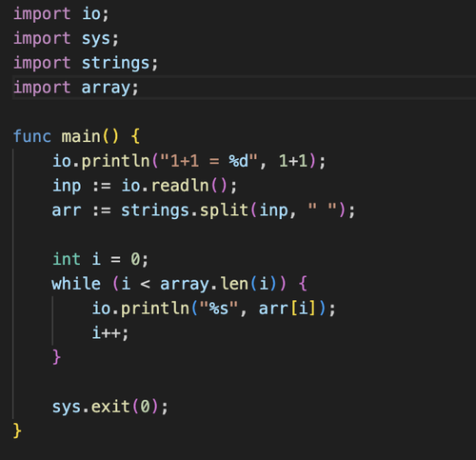This screenshot has height=460, width=476.
Task: Click the "func" keyword
Action: pyautogui.click(x=32, y=137)
